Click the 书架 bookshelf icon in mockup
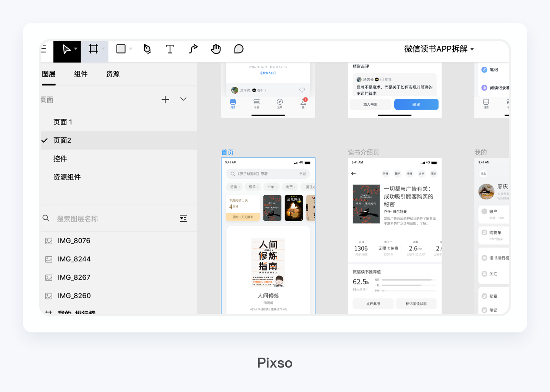The image size is (550, 392). coord(257,102)
